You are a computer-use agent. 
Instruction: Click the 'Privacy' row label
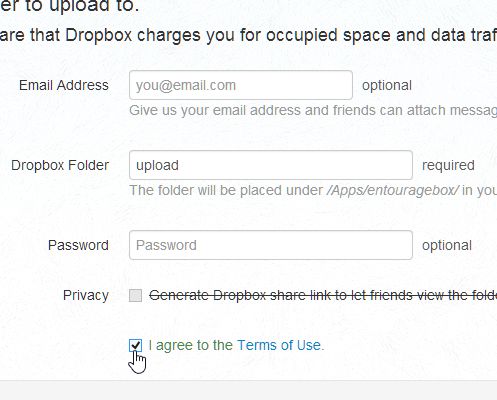(x=86, y=296)
